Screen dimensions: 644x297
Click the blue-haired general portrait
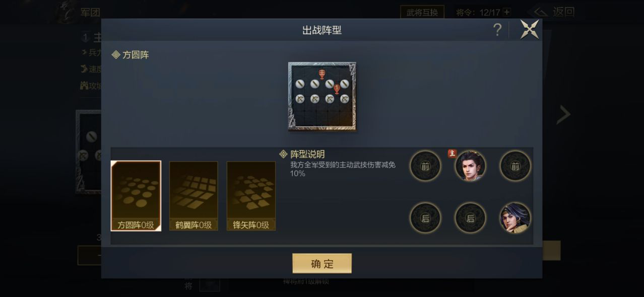pos(515,218)
